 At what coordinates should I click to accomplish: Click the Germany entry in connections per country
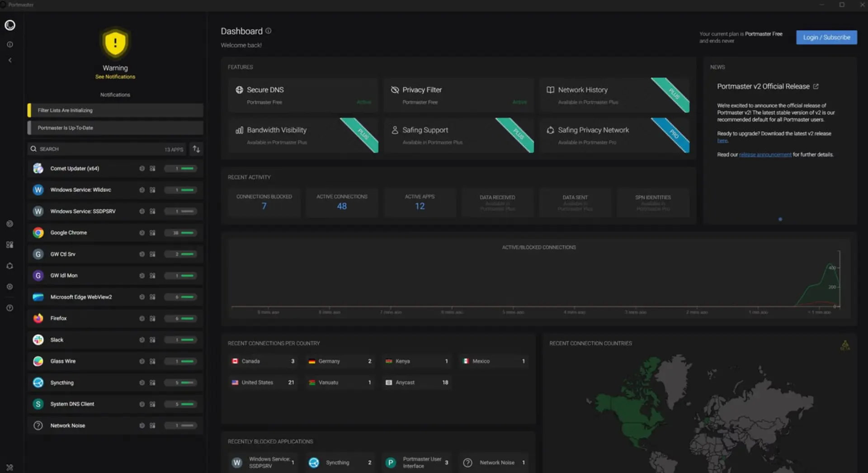[340, 361]
